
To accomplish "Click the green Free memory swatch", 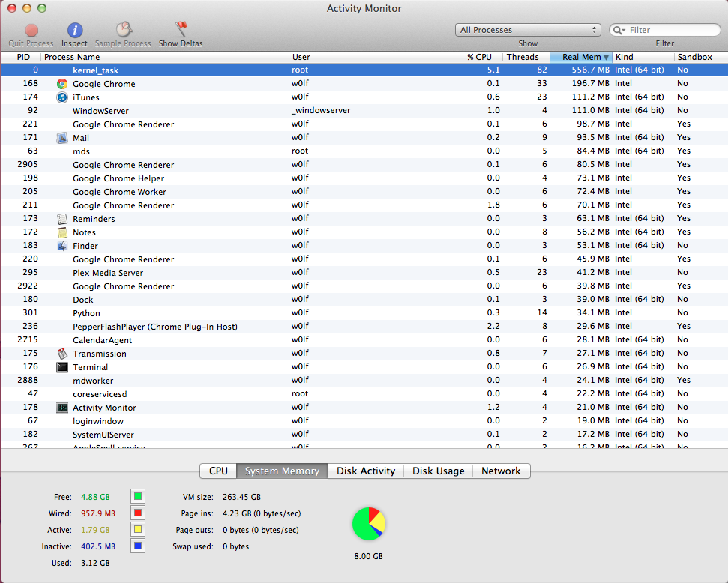I will tap(138, 496).
